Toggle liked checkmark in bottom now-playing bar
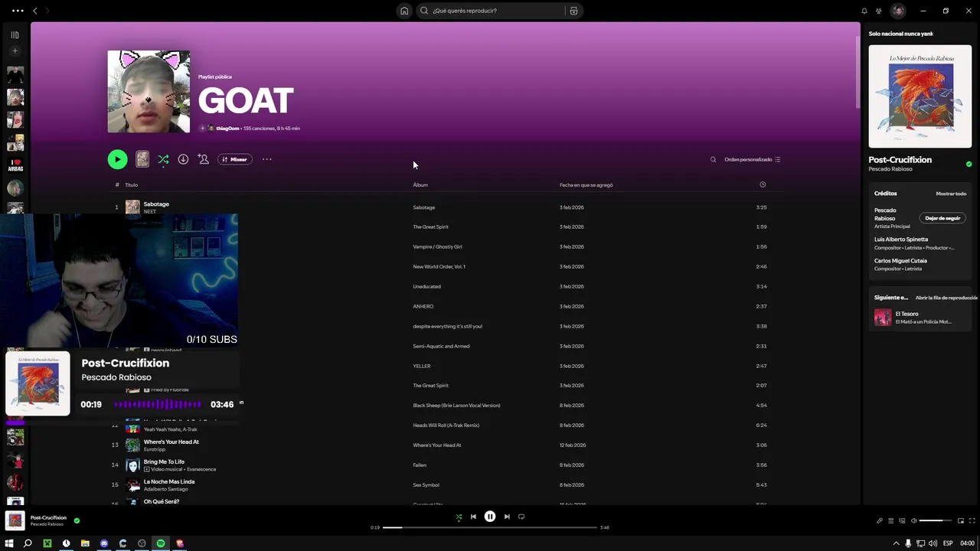Image resolution: width=980 pixels, height=551 pixels. coord(77,520)
